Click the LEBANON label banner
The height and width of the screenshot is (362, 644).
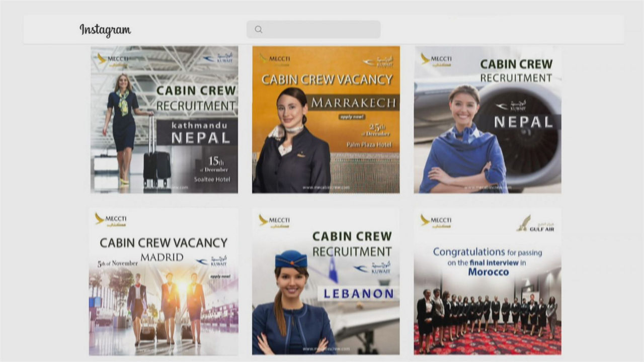[x=358, y=294]
